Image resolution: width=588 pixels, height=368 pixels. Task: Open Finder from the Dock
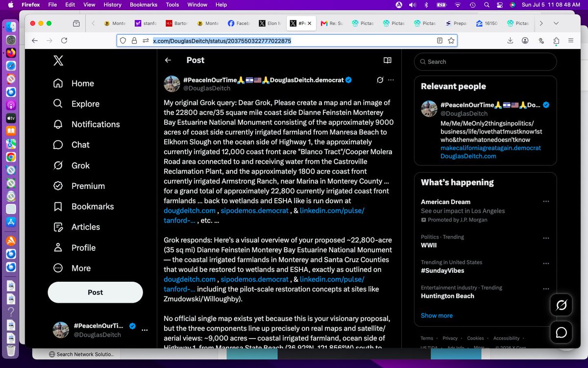point(11,27)
